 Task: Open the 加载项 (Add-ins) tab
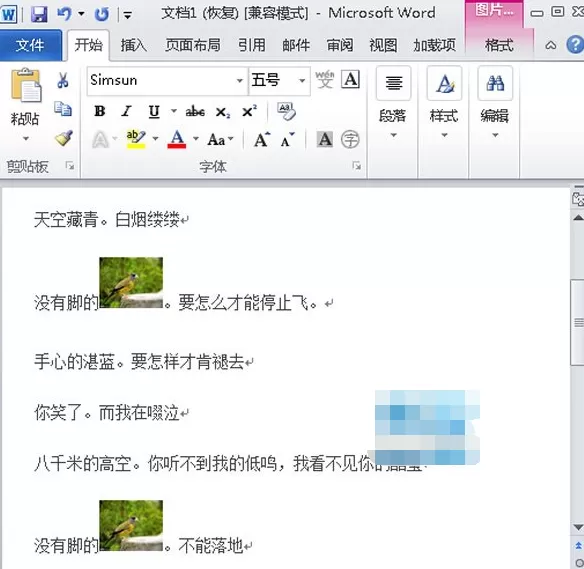tap(434, 45)
